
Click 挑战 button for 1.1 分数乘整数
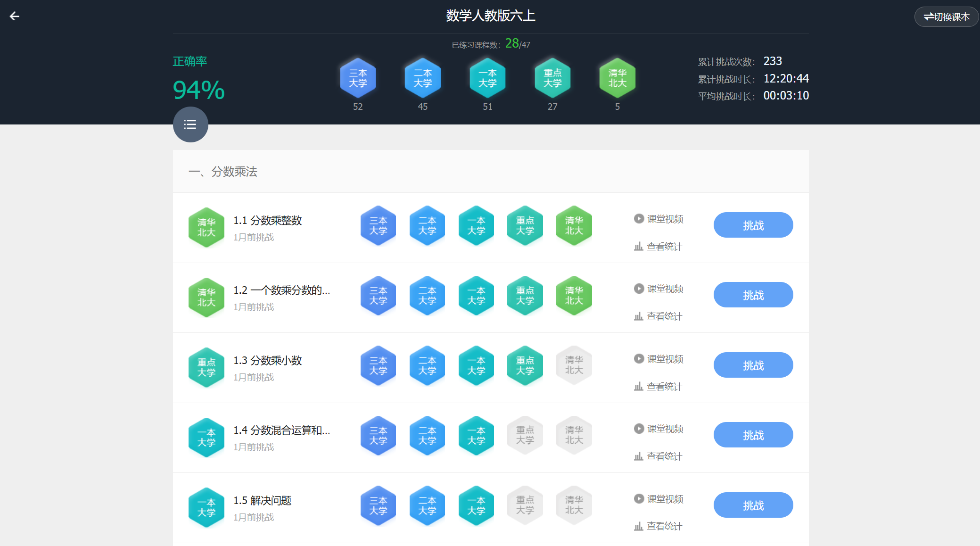pyautogui.click(x=753, y=225)
